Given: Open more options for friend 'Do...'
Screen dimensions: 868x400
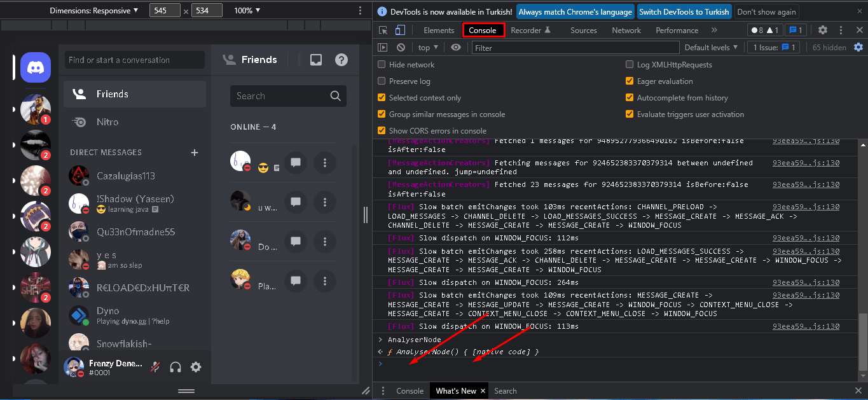Looking at the screenshot, I should click(x=325, y=242).
